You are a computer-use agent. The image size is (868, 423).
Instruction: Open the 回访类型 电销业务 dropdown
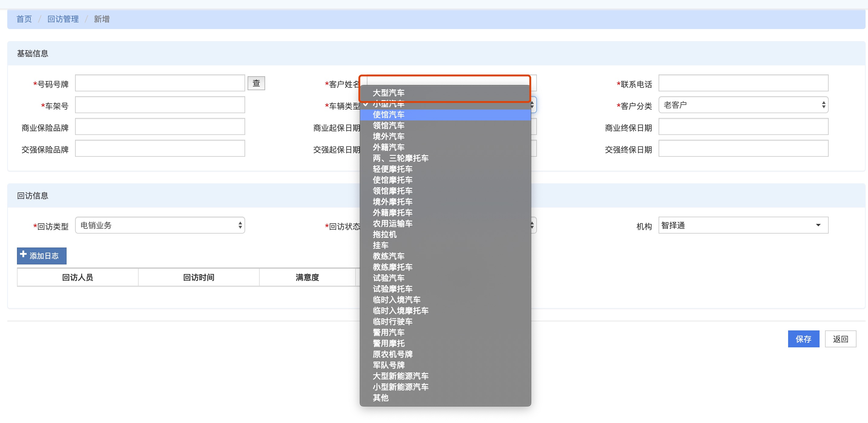tap(160, 225)
